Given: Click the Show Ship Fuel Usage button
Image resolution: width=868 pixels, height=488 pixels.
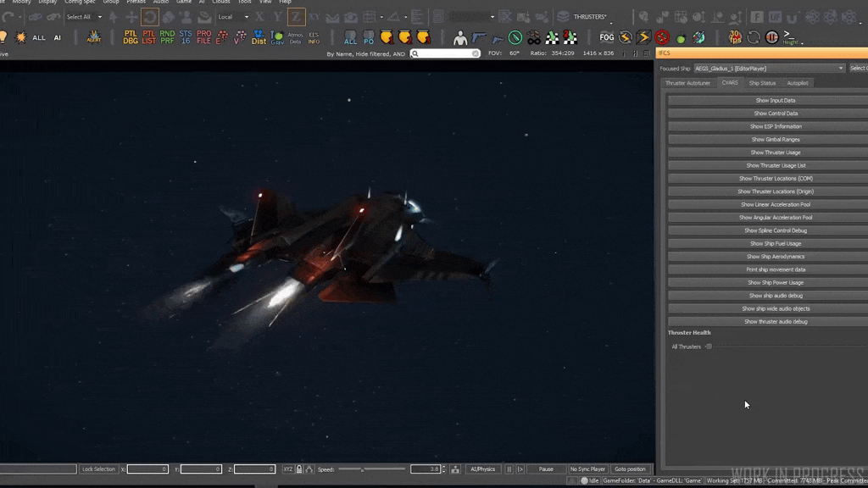Looking at the screenshot, I should coord(775,244).
